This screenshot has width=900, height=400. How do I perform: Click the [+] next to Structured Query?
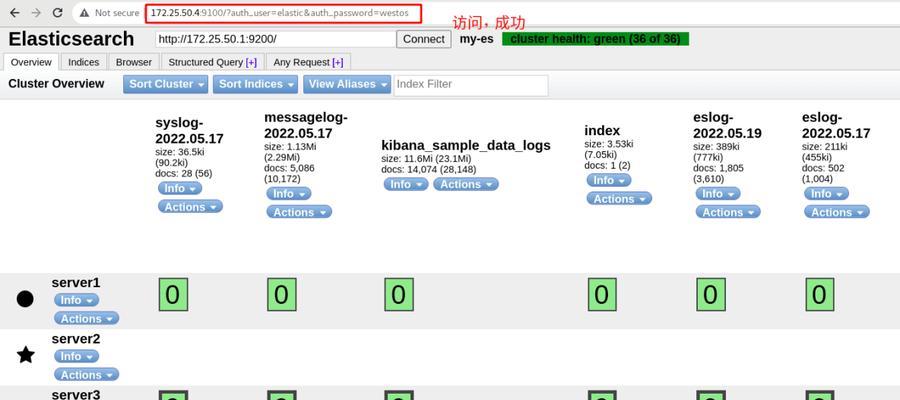pos(251,62)
